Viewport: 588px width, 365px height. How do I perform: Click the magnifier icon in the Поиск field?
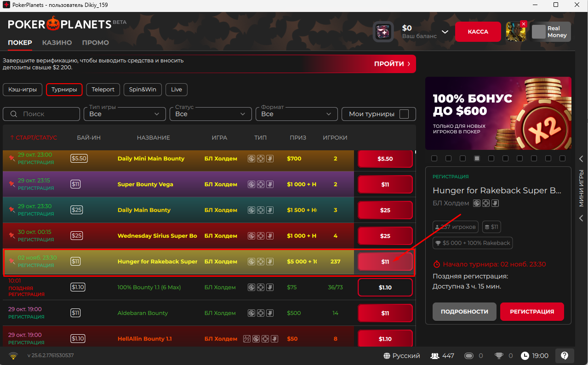13,114
